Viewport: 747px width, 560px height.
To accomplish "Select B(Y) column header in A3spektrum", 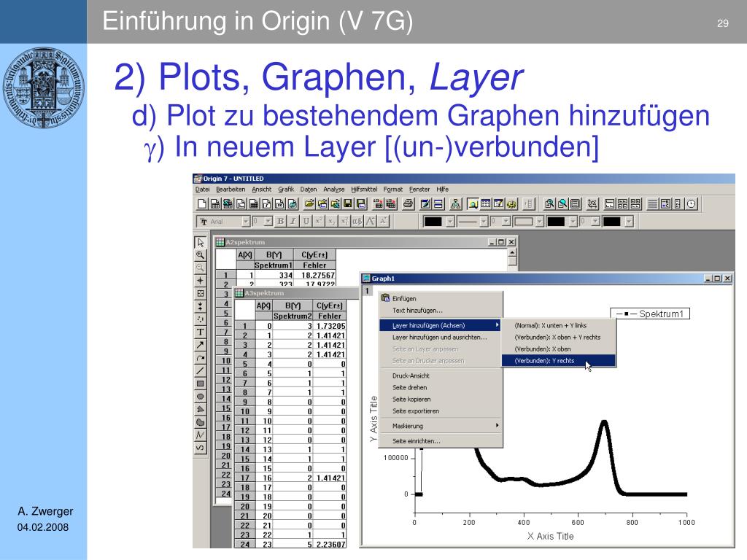I will click(x=293, y=306).
